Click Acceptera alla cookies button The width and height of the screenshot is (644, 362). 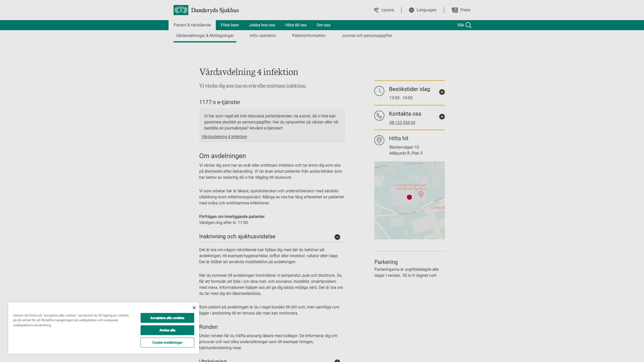point(167,318)
